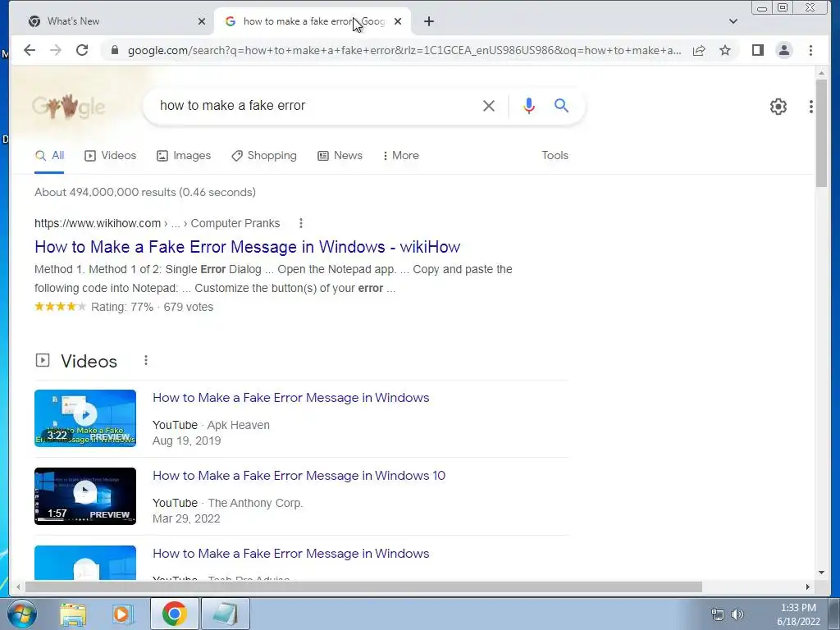The image size is (840, 630).
Task: Open Chrome's three-dot menu
Action: point(810,50)
